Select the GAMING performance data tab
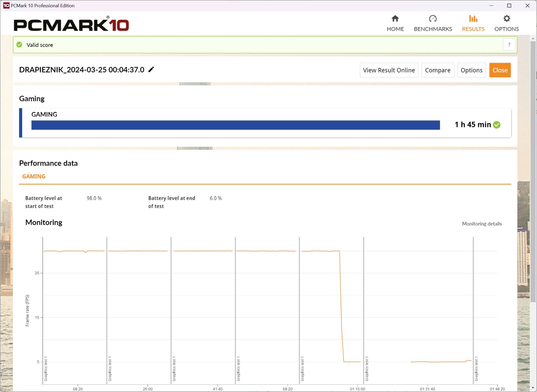Viewport: 537px width, 392px height. [x=34, y=176]
